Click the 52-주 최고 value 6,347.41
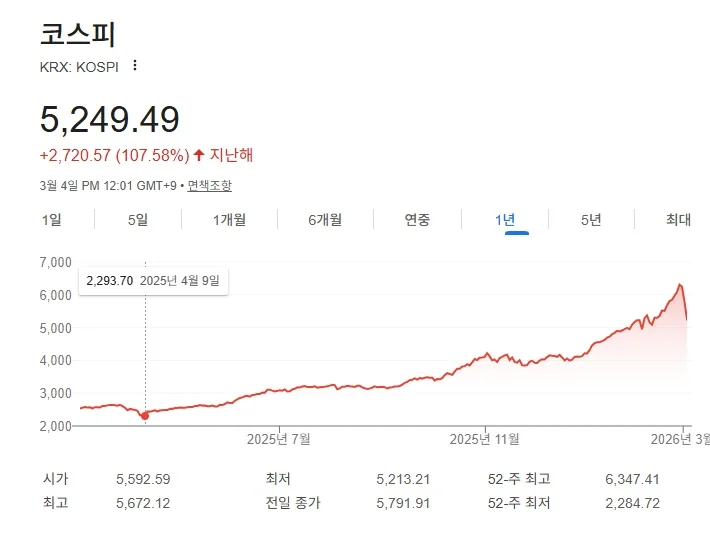The height and width of the screenshot is (551, 710). tap(632, 479)
